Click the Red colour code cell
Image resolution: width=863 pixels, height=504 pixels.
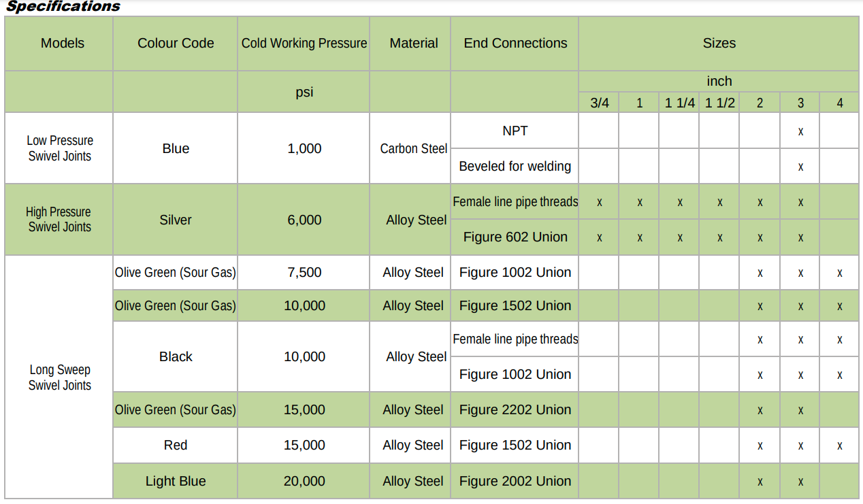tap(176, 445)
